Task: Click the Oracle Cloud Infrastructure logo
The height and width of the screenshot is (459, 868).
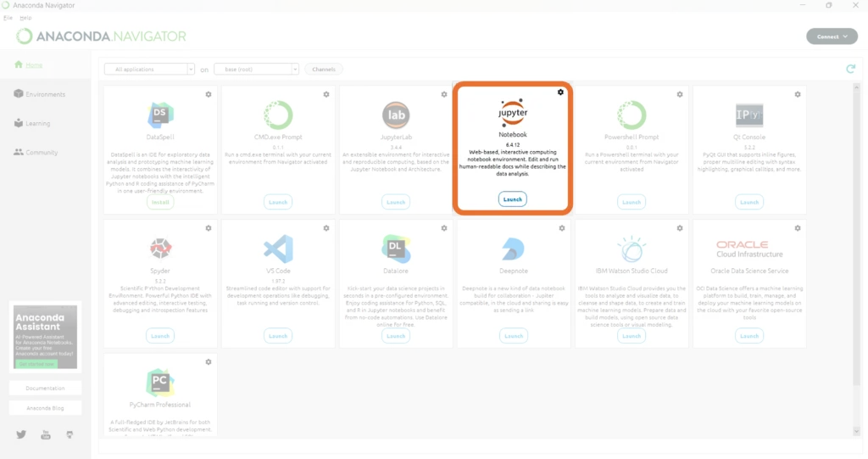Action: click(749, 249)
